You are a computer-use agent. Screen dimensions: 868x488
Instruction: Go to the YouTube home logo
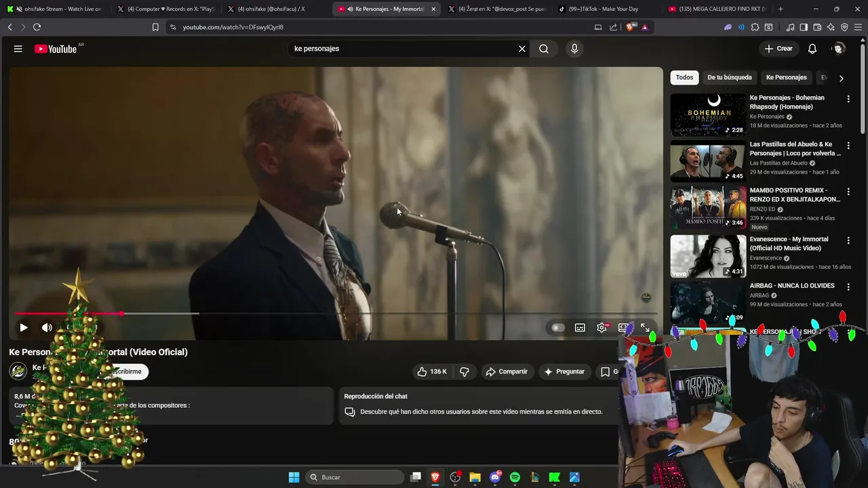point(56,49)
